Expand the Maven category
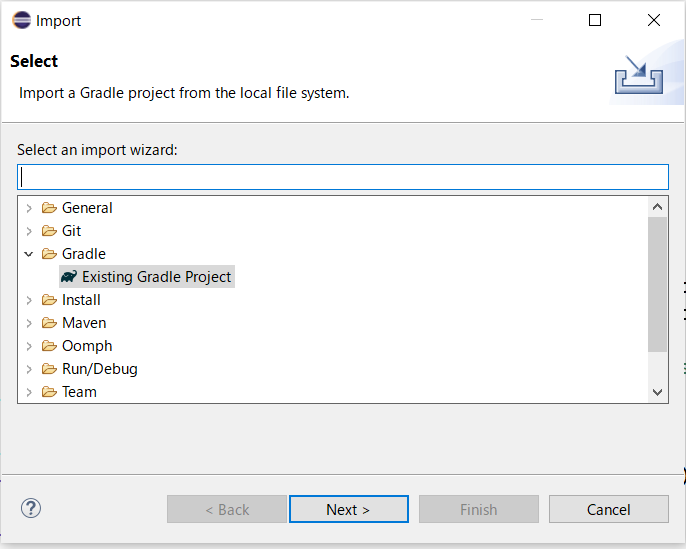 [x=29, y=323]
